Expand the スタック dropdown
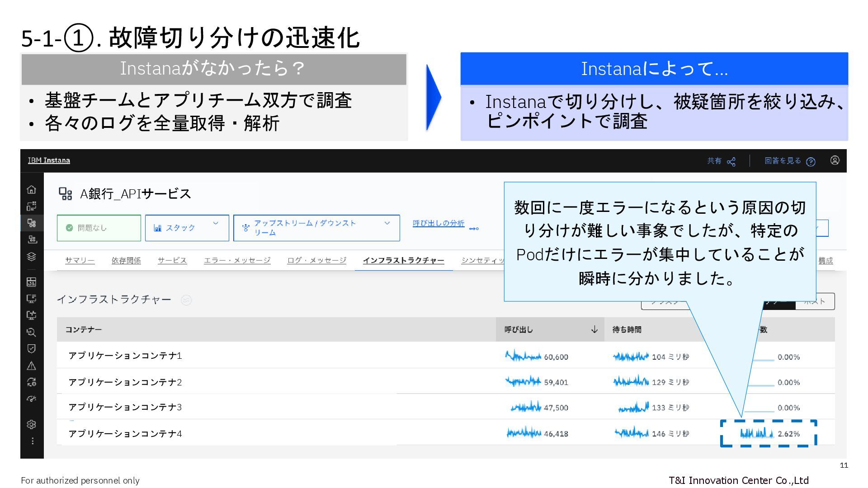 click(x=187, y=228)
